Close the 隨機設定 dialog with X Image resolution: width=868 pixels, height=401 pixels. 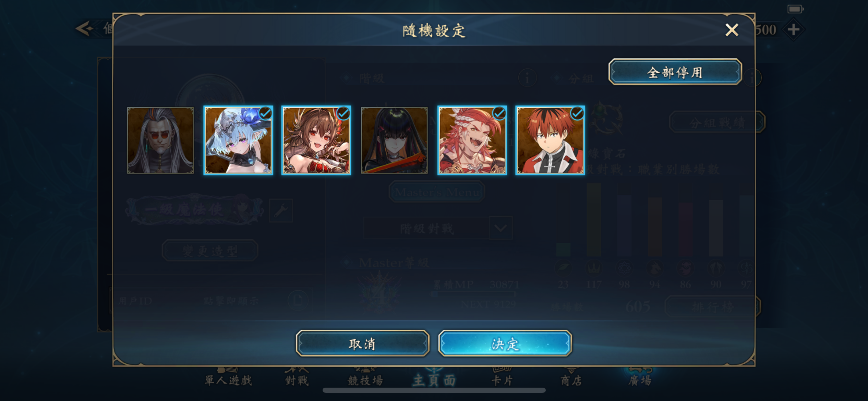pyautogui.click(x=732, y=30)
